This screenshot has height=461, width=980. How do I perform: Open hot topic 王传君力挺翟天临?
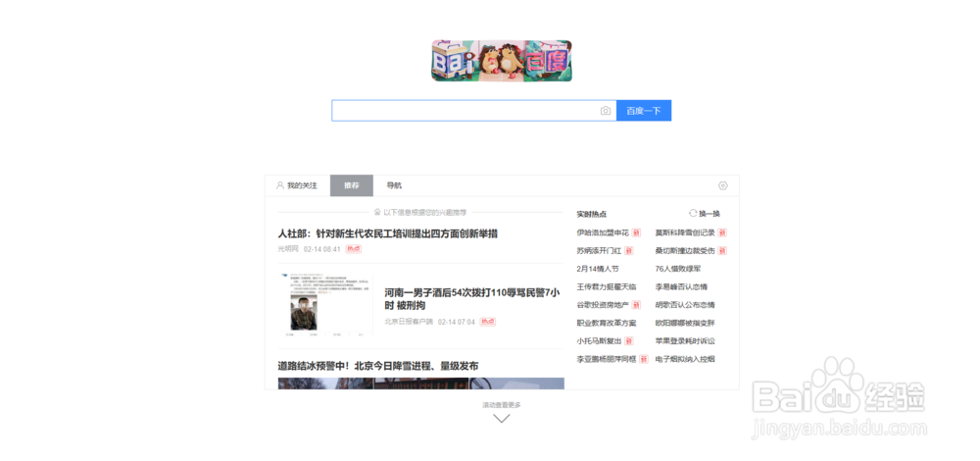(x=607, y=287)
